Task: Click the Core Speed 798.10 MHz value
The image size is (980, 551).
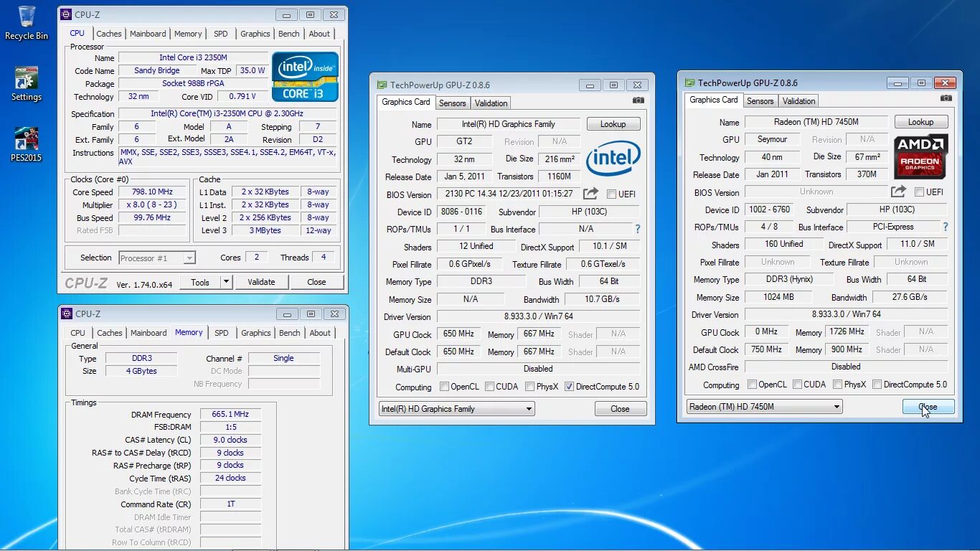Action: (154, 192)
